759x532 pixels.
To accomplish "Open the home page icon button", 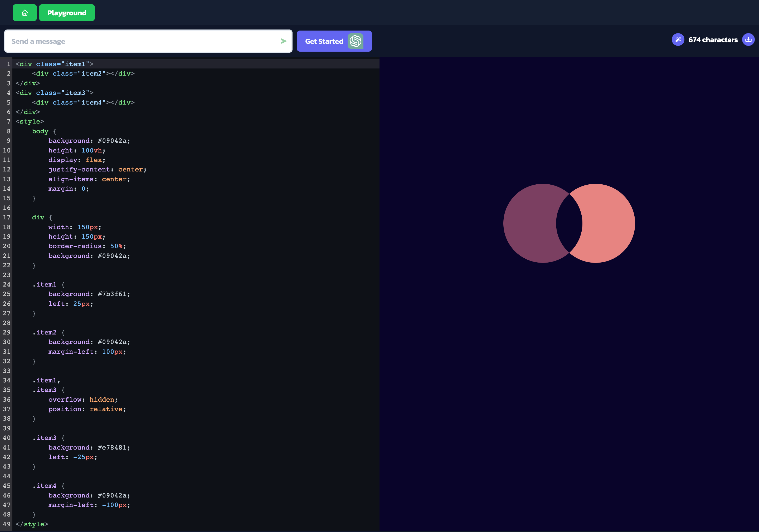I will click(25, 13).
